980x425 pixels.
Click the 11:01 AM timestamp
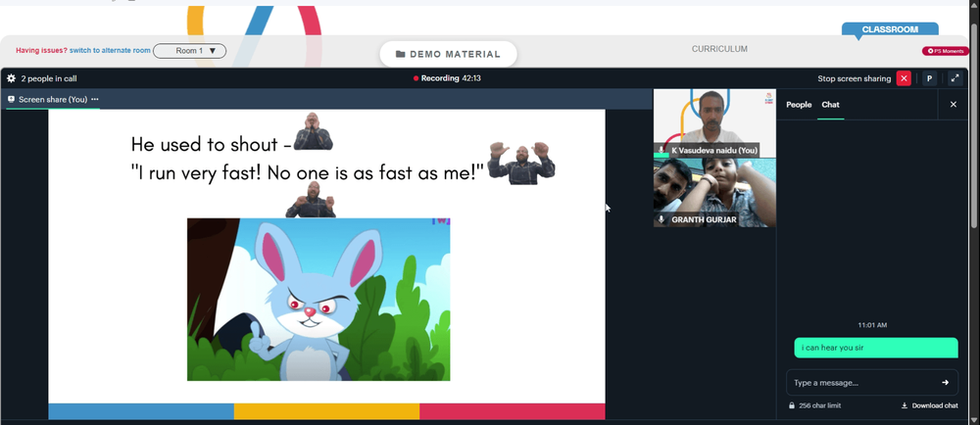coord(872,325)
